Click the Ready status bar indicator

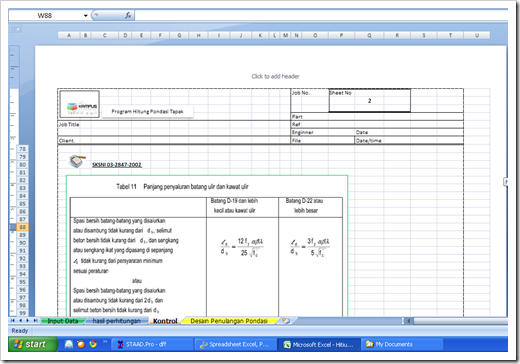tap(20, 331)
